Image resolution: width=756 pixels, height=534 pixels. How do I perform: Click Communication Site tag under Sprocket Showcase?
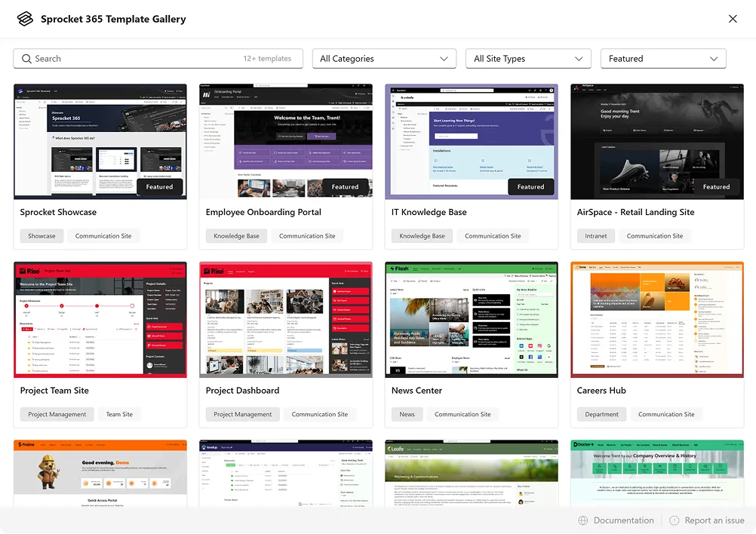[x=103, y=236]
